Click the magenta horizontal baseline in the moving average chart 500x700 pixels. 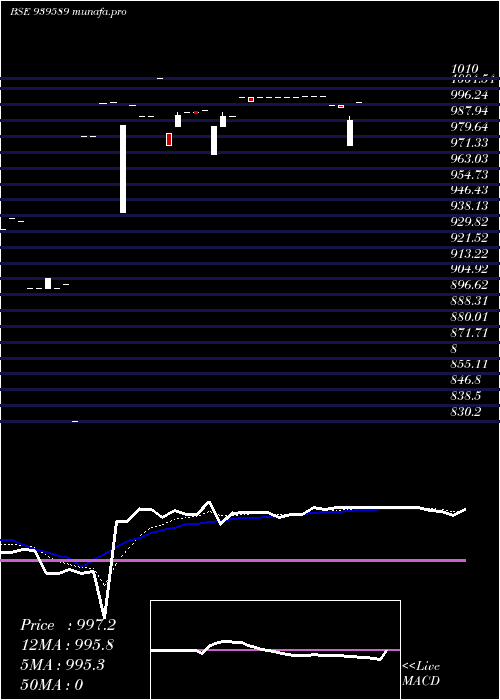pyautogui.click(x=233, y=560)
